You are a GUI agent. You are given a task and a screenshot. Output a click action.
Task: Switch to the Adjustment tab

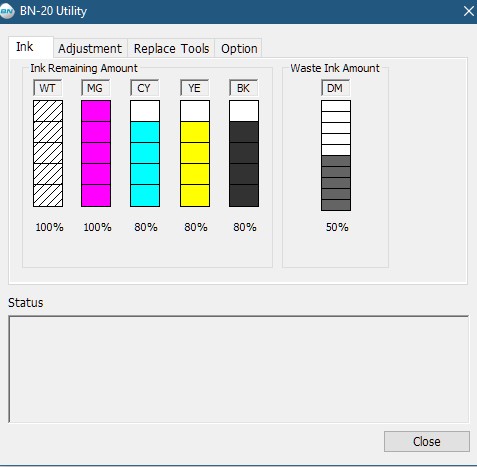pyautogui.click(x=90, y=49)
